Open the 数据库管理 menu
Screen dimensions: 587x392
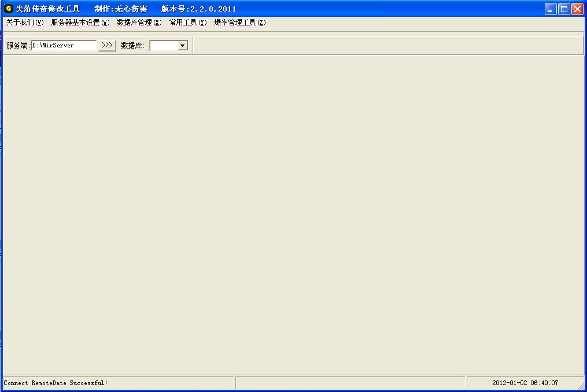pyautogui.click(x=139, y=22)
